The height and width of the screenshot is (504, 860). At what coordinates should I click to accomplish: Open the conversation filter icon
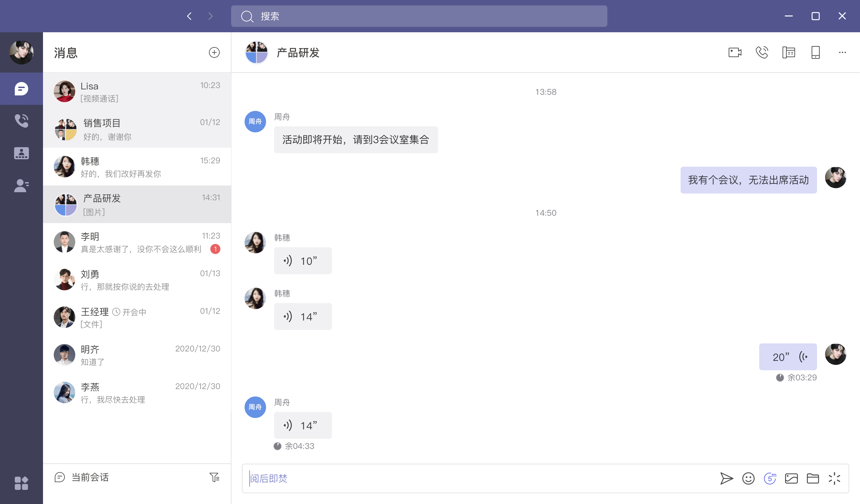pos(214,477)
